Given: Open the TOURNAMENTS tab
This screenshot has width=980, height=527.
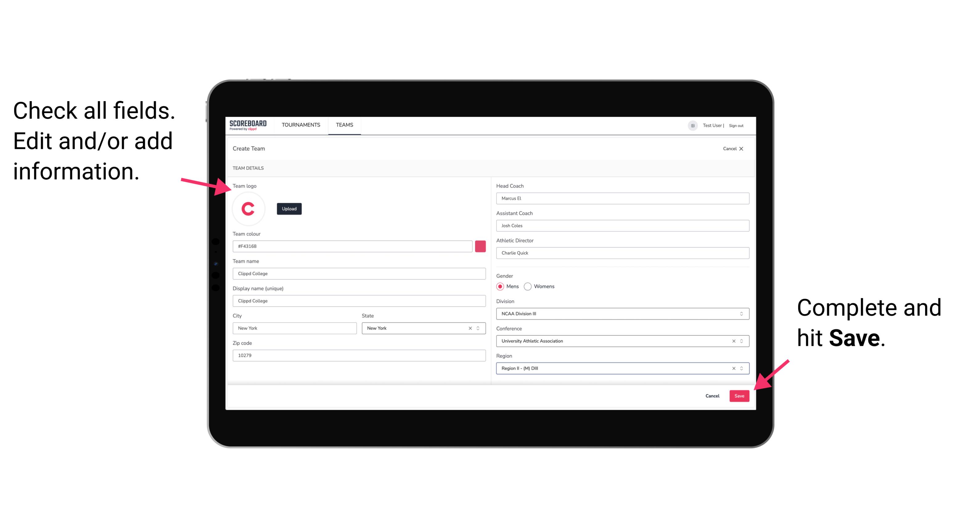Looking at the screenshot, I should point(301,125).
